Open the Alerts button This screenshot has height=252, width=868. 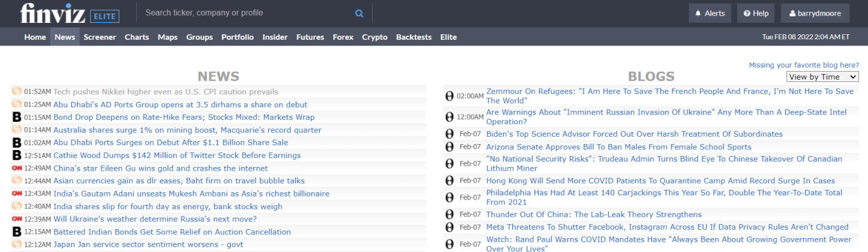click(710, 13)
